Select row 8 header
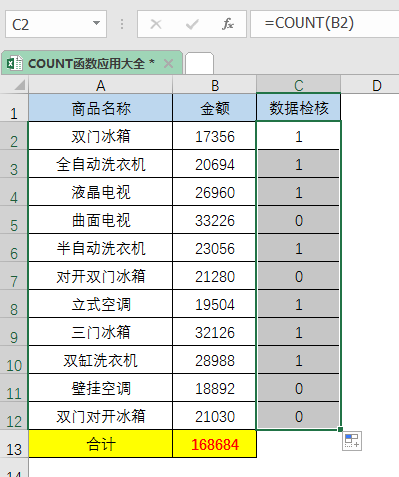 [14, 304]
